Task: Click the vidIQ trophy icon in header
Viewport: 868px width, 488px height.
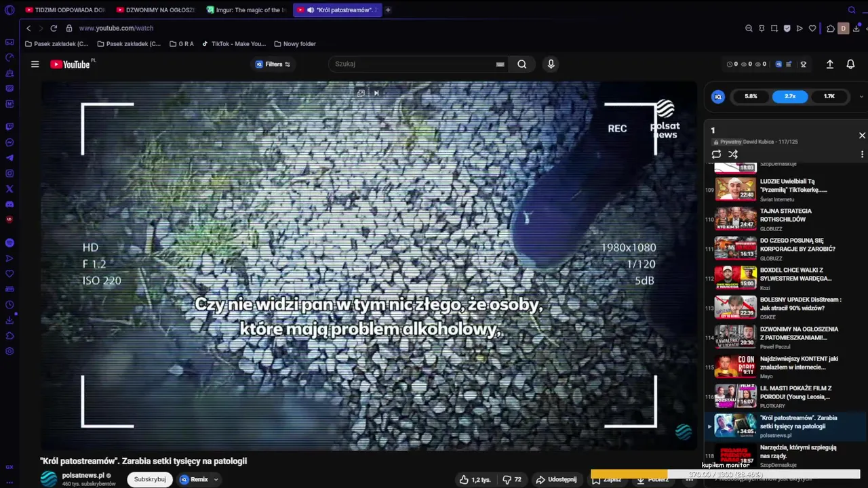Action: (804, 64)
